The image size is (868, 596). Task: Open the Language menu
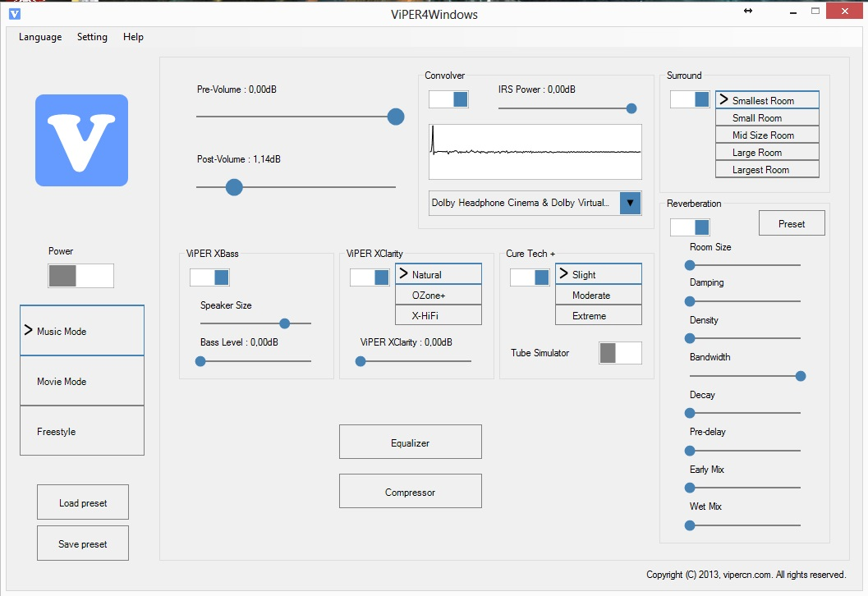pos(40,37)
